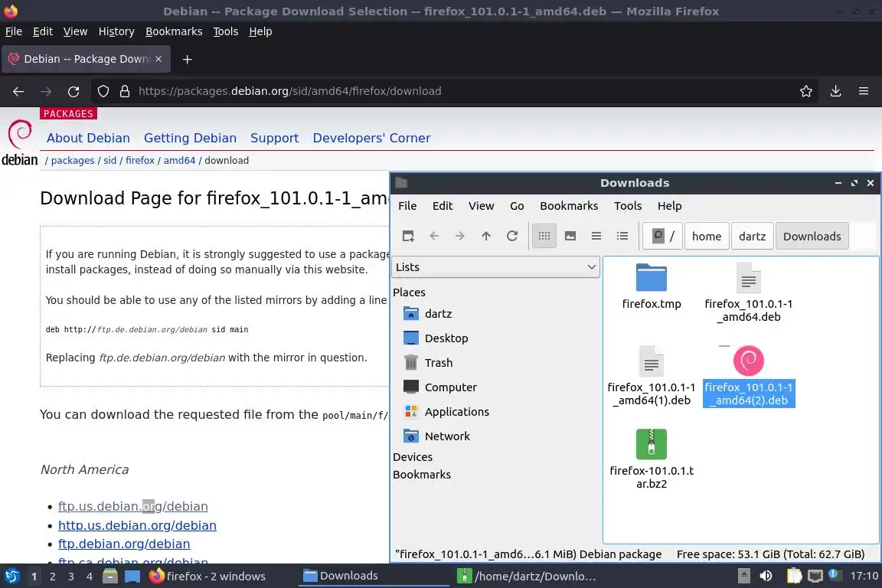Click the Downloads path button

[x=812, y=237]
